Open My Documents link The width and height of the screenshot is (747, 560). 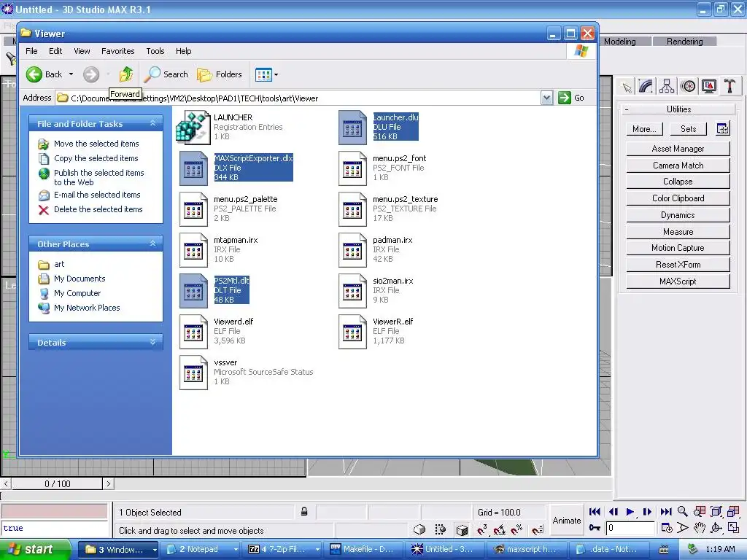80,279
